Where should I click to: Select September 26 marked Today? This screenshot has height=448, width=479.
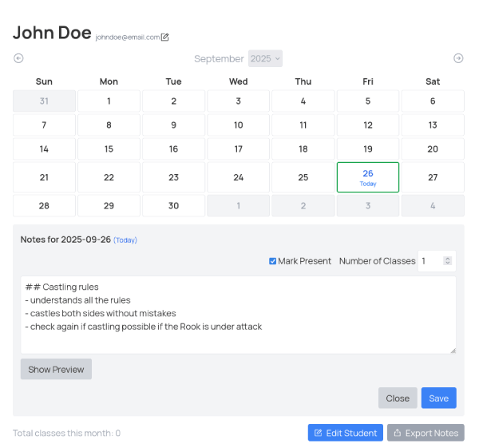click(x=368, y=177)
